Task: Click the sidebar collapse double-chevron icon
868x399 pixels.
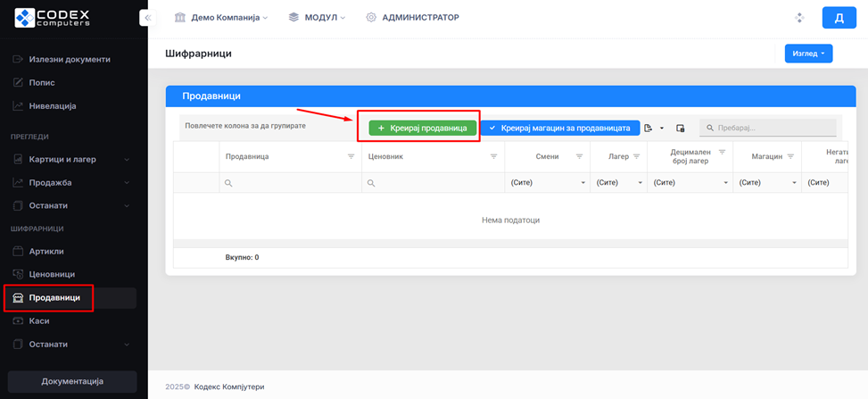Action: pyautogui.click(x=148, y=18)
